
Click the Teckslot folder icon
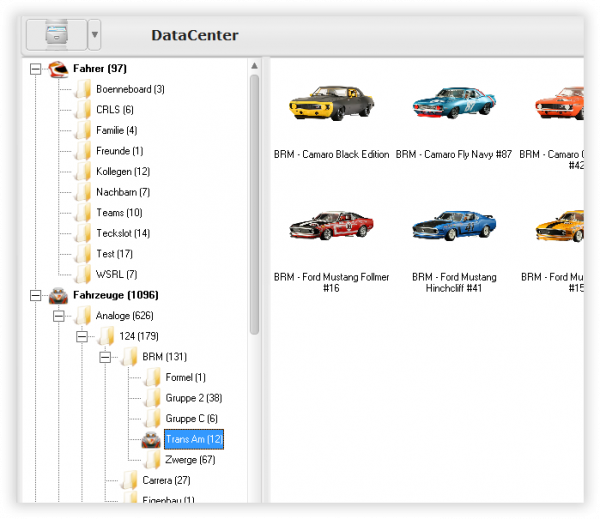(x=83, y=233)
